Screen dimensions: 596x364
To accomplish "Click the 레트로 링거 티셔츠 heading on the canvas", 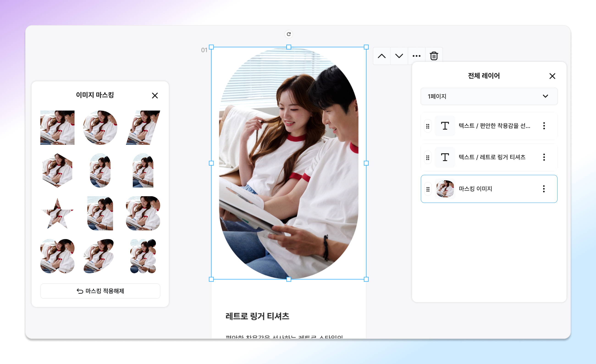I will [x=257, y=316].
